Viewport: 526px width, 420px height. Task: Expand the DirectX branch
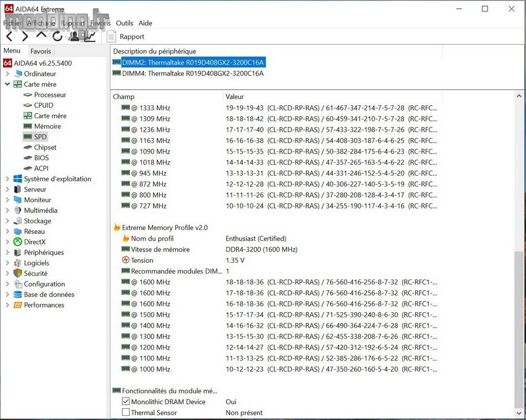pyautogui.click(x=7, y=242)
